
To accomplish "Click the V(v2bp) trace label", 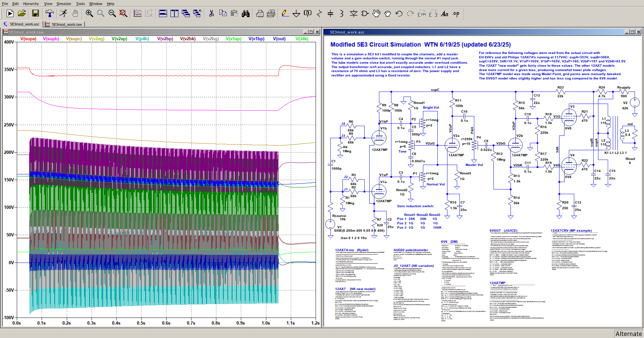I will click(165, 39).
